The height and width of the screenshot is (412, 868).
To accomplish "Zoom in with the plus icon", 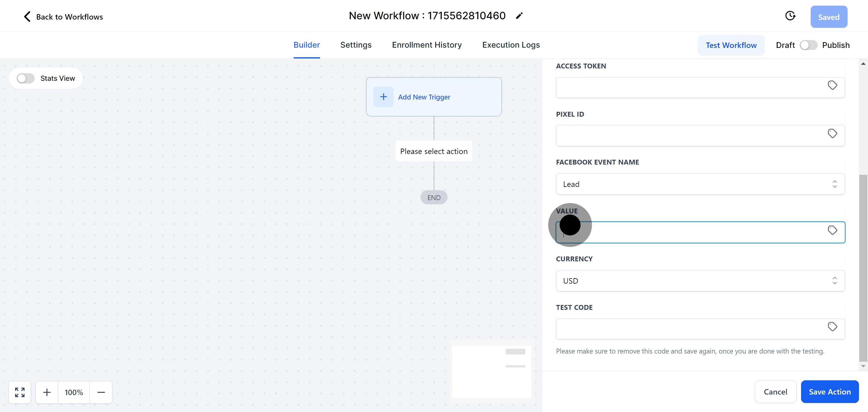I will [47, 392].
